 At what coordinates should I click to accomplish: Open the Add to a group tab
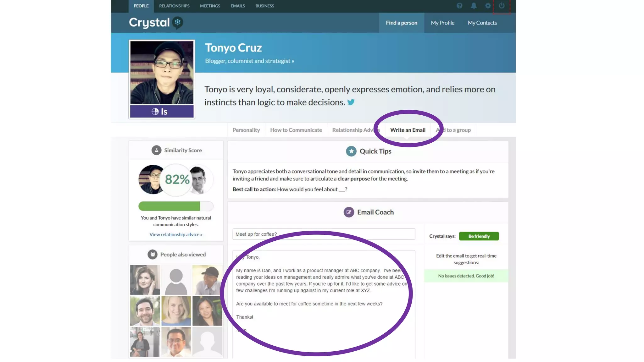click(453, 130)
